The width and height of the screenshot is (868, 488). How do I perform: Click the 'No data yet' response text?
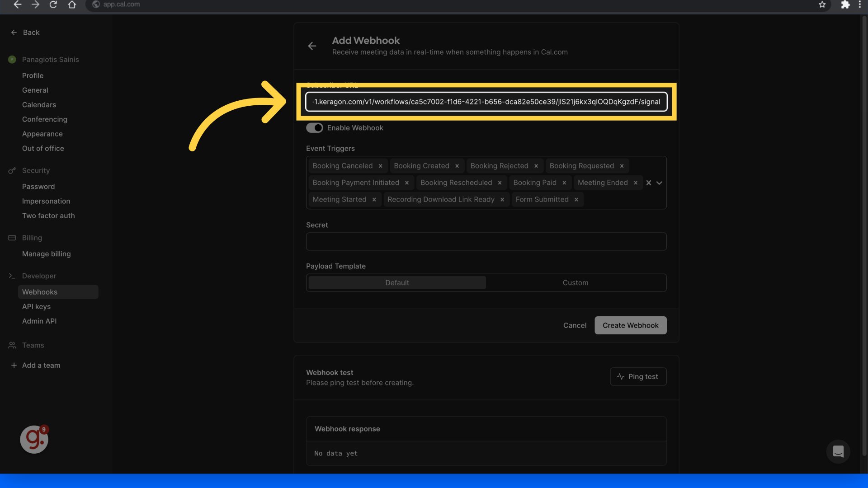pyautogui.click(x=336, y=453)
